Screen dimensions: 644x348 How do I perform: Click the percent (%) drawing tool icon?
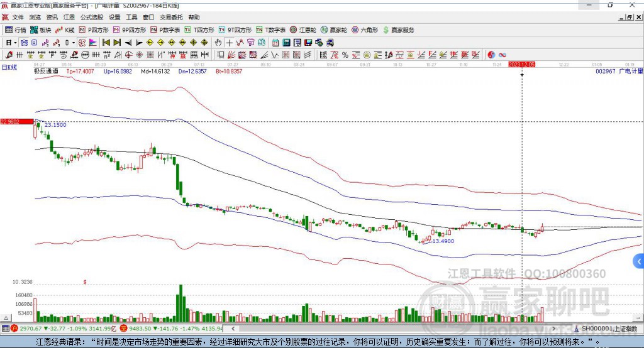pyautogui.click(x=345, y=55)
